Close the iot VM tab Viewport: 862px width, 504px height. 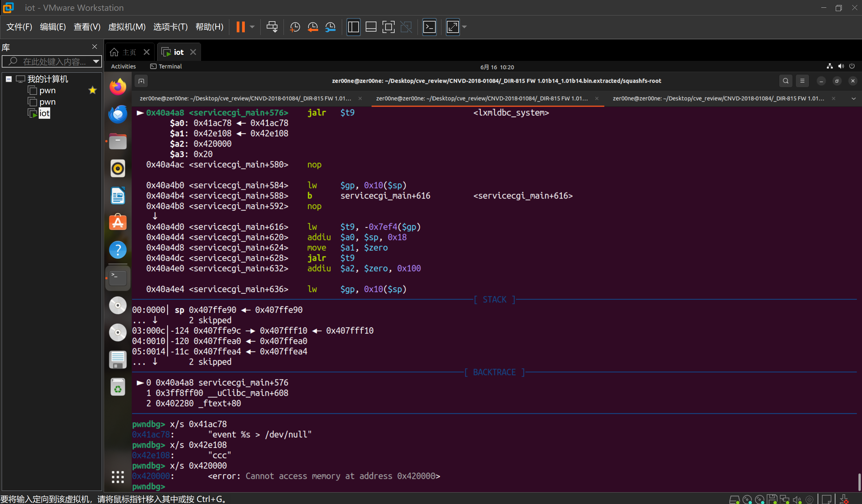point(193,52)
